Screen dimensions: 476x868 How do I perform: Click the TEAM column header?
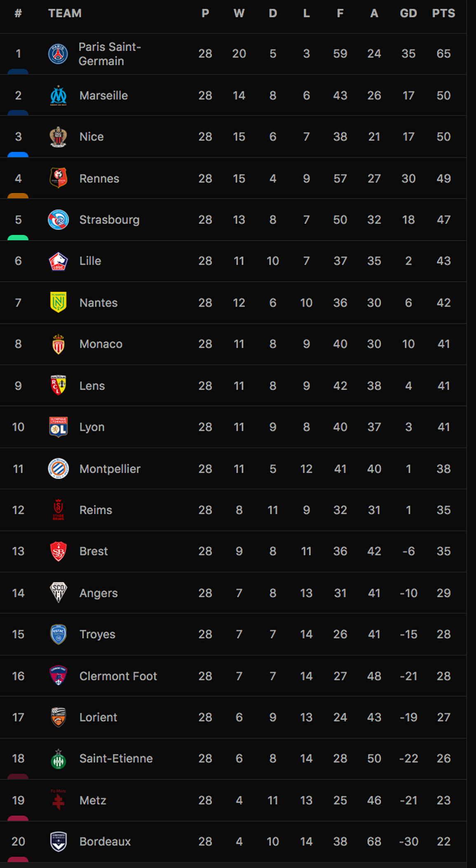(65, 13)
